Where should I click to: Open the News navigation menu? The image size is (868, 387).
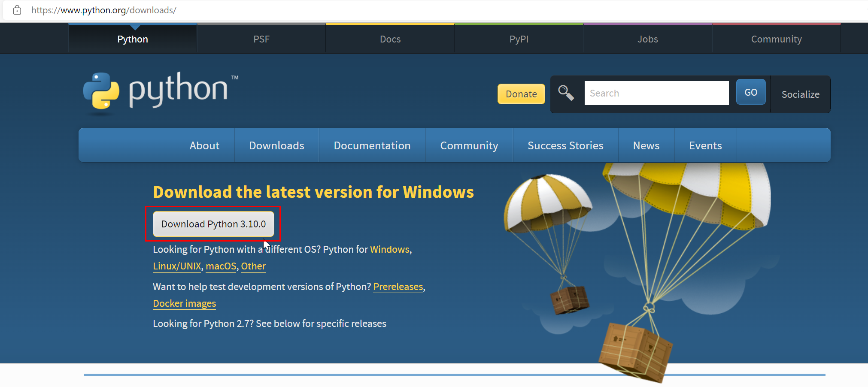click(x=646, y=145)
